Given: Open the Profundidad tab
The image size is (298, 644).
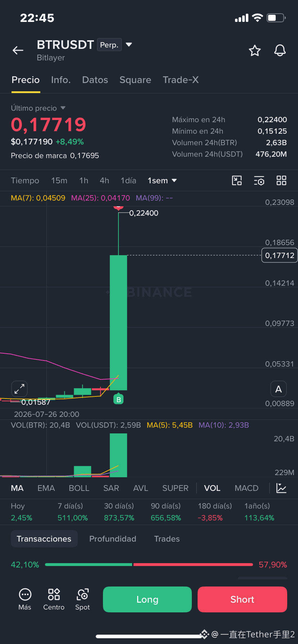Looking at the screenshot, I should click(113, 539).
